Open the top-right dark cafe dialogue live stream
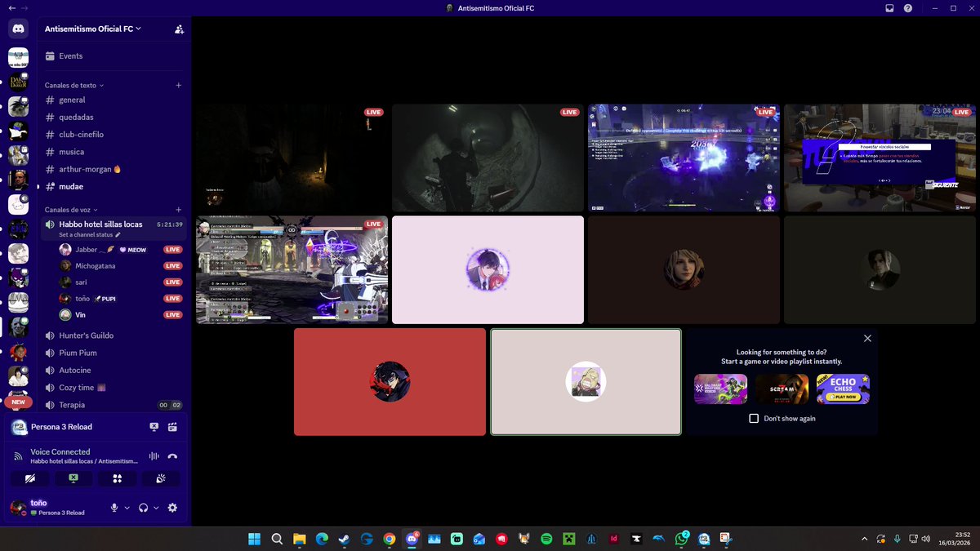 pos(880,158)
